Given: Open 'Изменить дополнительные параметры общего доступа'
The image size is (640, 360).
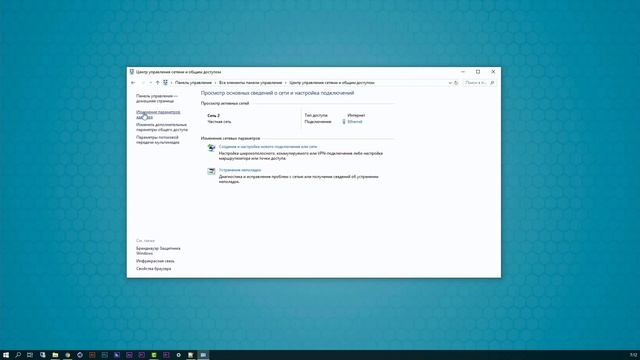Looking at the screenshot, I should pos(162,127).
